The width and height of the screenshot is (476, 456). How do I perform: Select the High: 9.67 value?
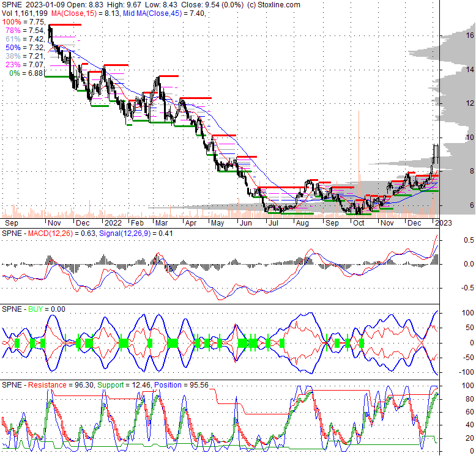(124, 5)
